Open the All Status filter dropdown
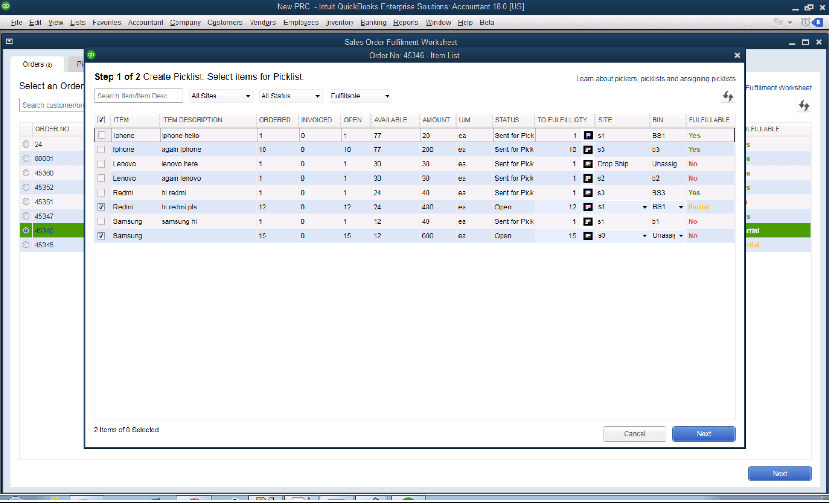Image resolution: width=829 pixels, height=504 pixels. point(290,96)
